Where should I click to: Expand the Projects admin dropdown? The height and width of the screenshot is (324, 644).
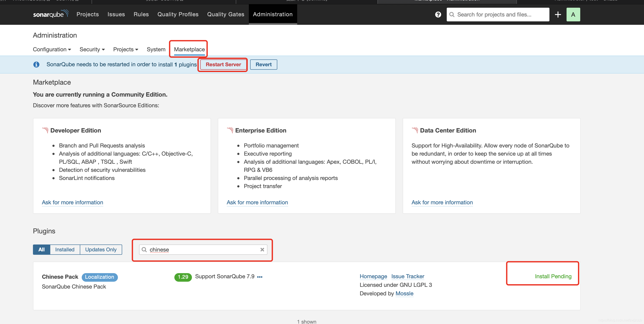coord(126,49)
